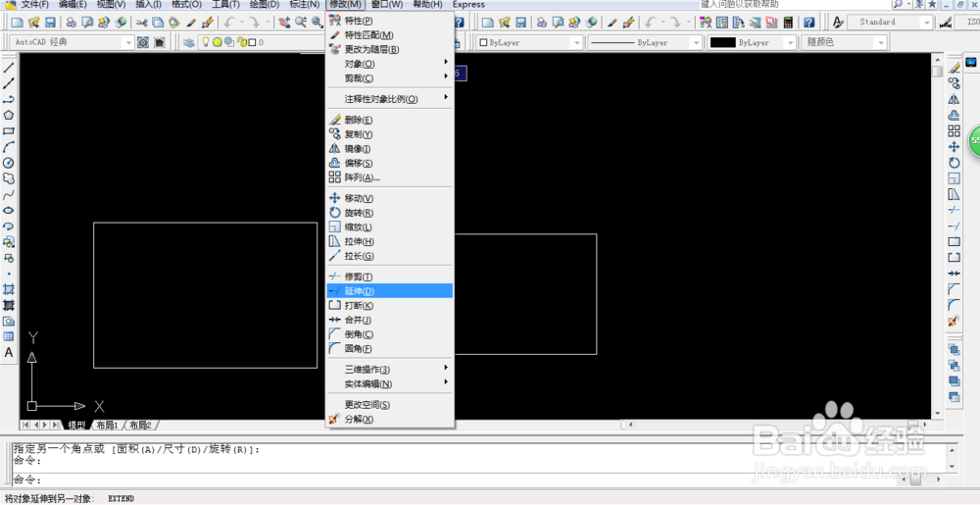Choose 延伸(D) in the Modify menu
The height and width of the screenshot is (505, 980).
click(x=390, y=290)
